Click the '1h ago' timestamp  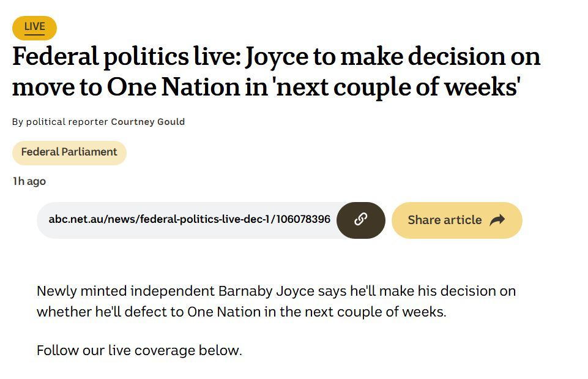[29, 181]
